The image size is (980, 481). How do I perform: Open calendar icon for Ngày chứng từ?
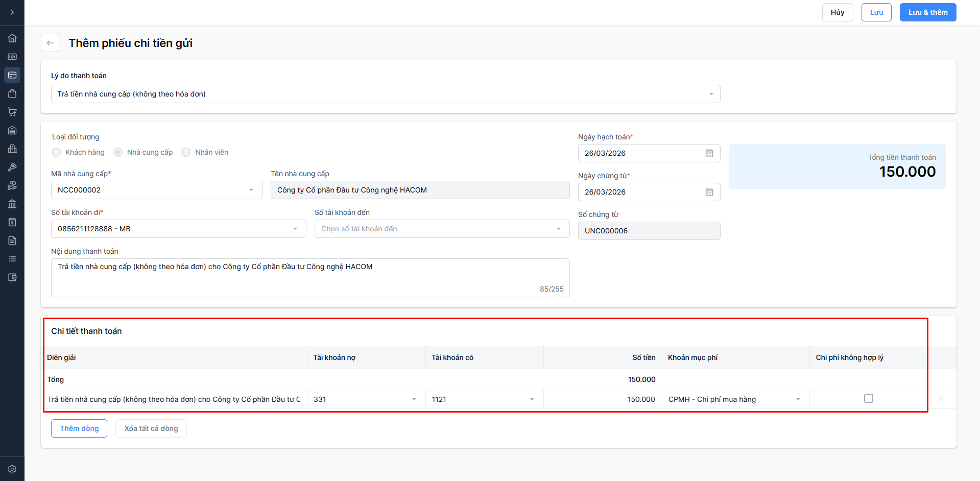click(709, 192)
